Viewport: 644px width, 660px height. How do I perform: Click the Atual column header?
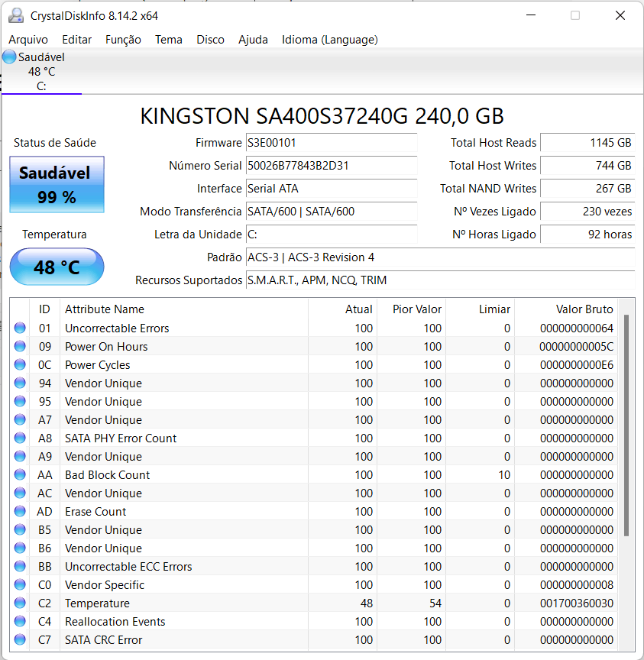point(342,309)
